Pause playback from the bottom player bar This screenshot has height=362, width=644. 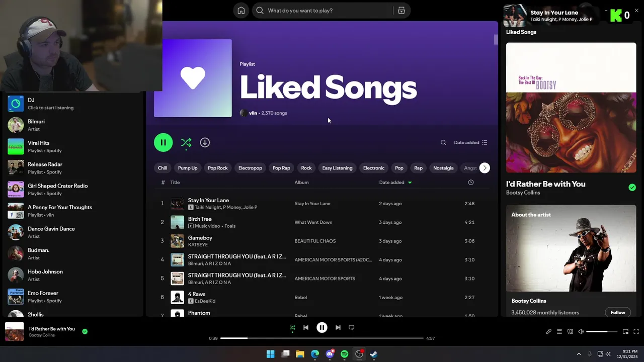point(322,327)
